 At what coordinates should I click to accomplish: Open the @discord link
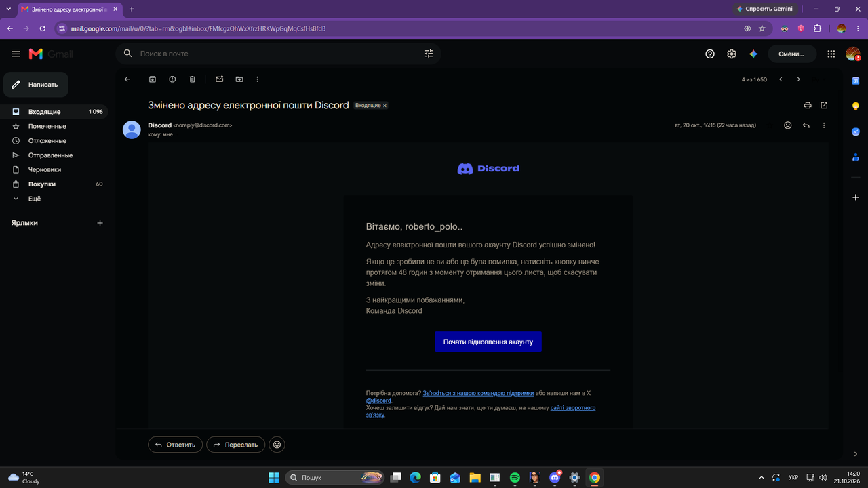point(378,401)
